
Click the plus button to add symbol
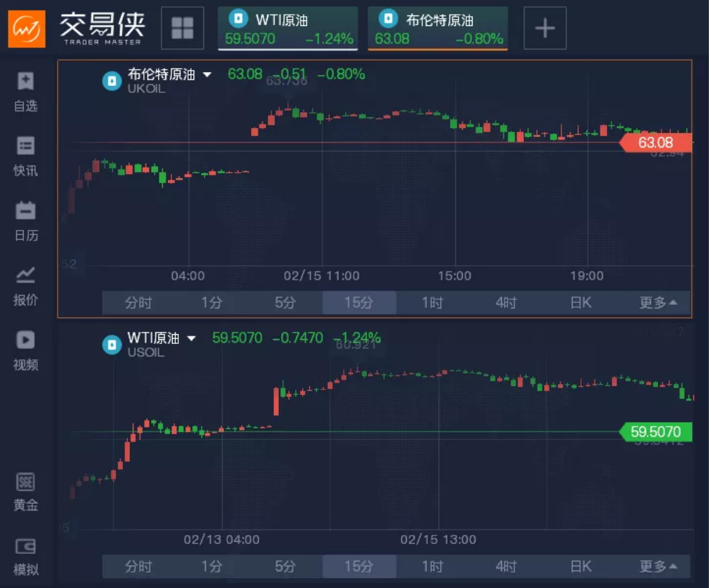545,28
